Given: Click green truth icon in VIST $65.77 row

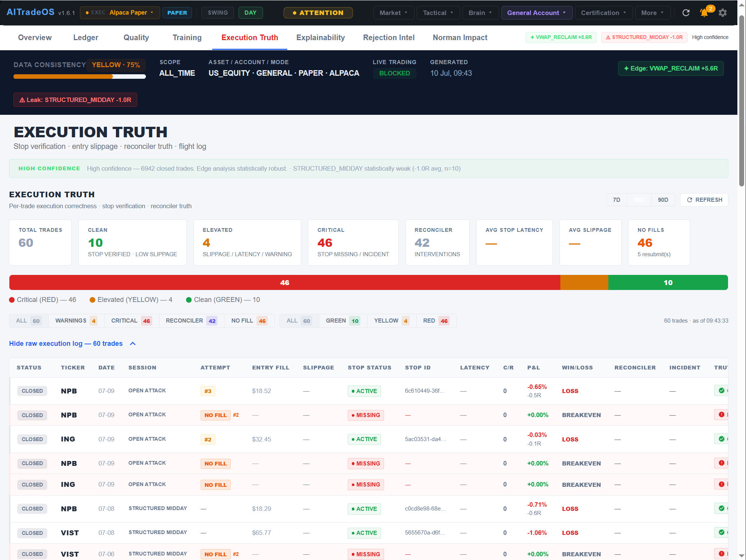Looking at the screenshot, I should coord(721,532).
